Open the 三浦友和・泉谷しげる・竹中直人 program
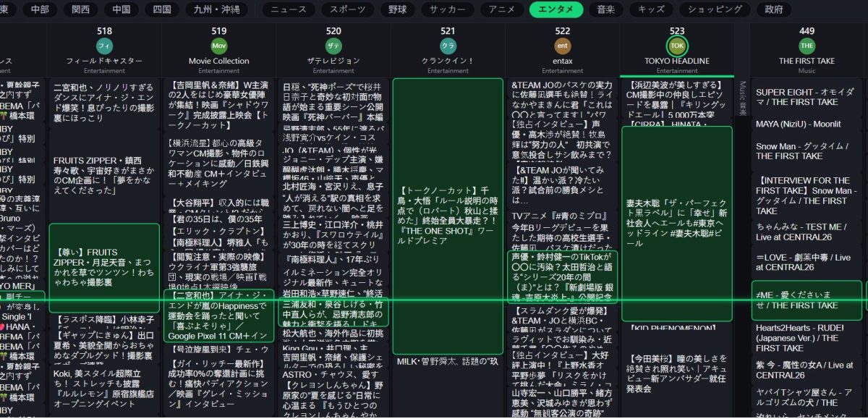Image resolution: width=868 pixels, height=419 pixels. click(333, 311)
